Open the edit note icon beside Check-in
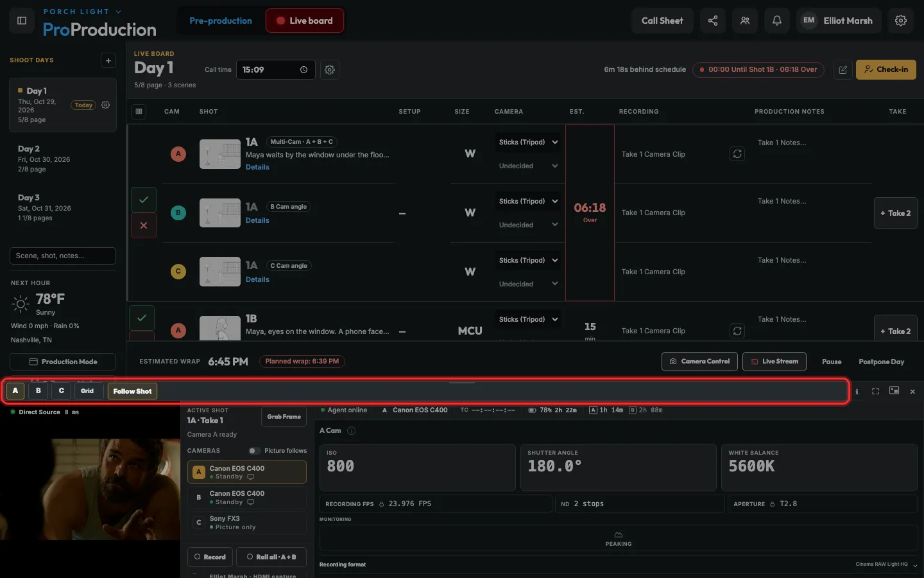Image resolution: width=924 pixels, height=578 pixels. pos(843,69)
